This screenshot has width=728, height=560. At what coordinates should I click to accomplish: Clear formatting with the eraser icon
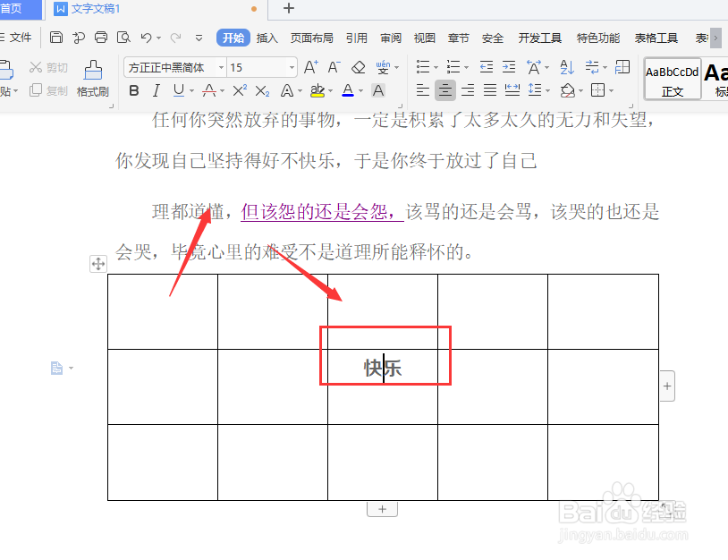[x=360, y=67]
